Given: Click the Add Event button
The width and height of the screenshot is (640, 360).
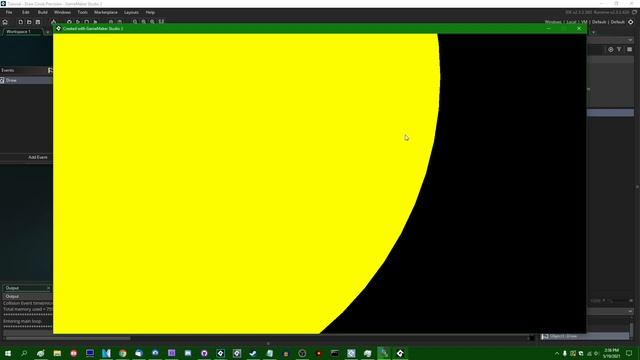Looking at the screenshot, I should (x=38, y=157).
